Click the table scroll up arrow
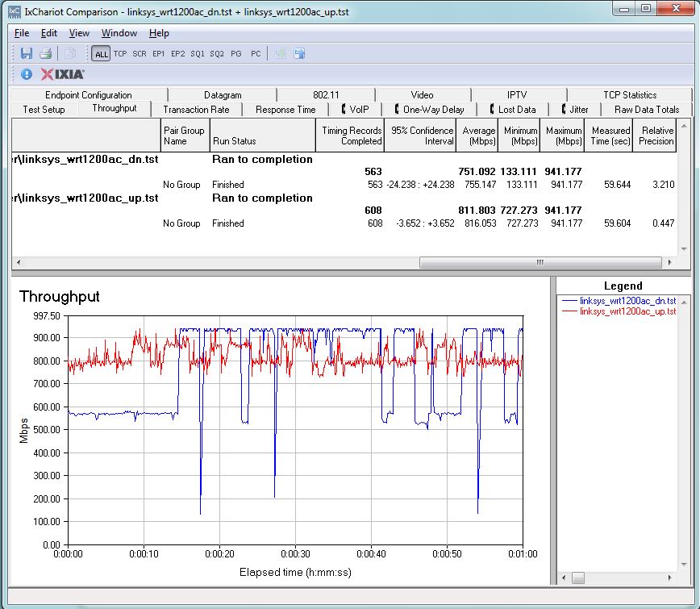Viewport: 700px width, 609px height. point(684,126)
